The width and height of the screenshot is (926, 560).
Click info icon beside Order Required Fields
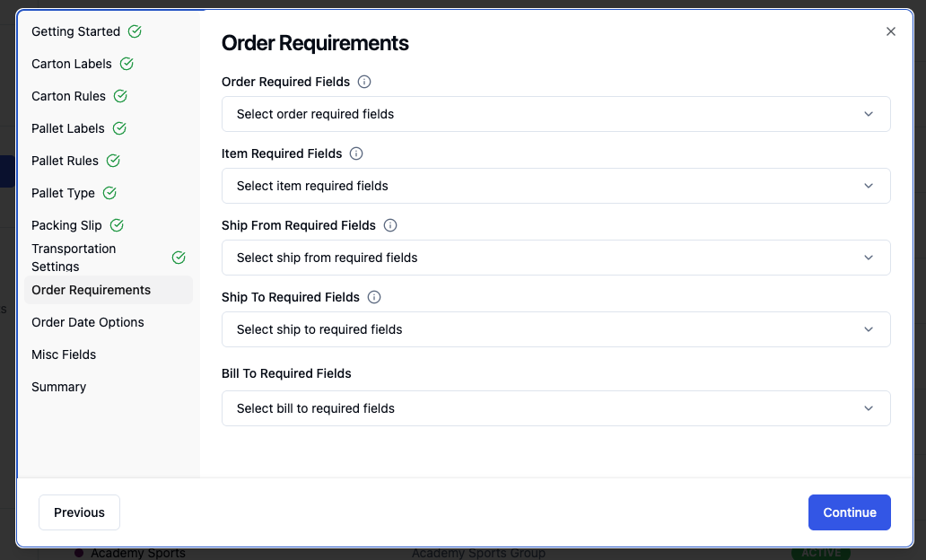click(364, 82)
